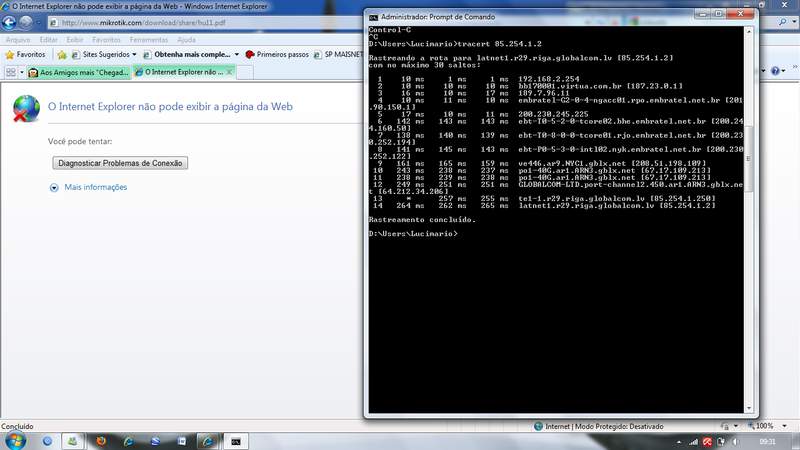Click Internet Explorer help question icon
This screenshot has height=450, width=800.
(775, 71)
